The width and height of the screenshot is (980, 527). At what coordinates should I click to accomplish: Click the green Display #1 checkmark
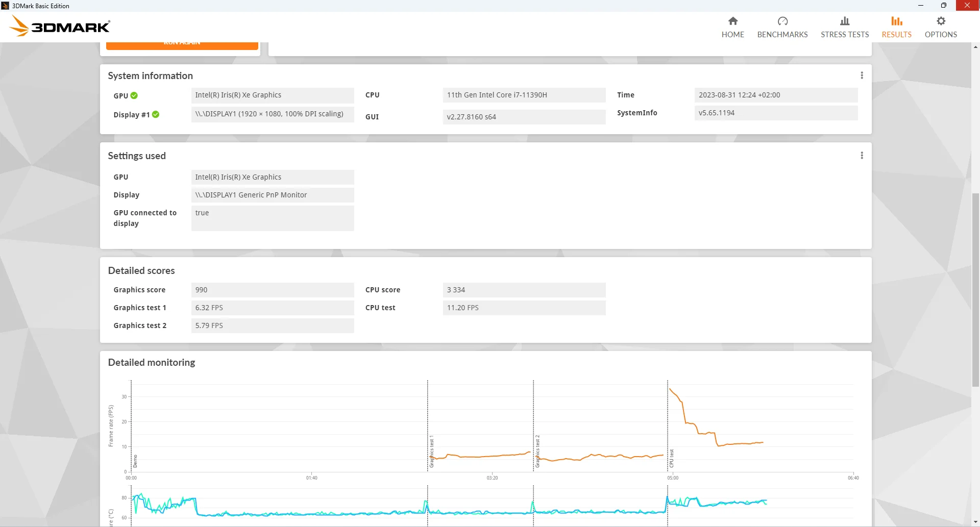tap(156, 114)
